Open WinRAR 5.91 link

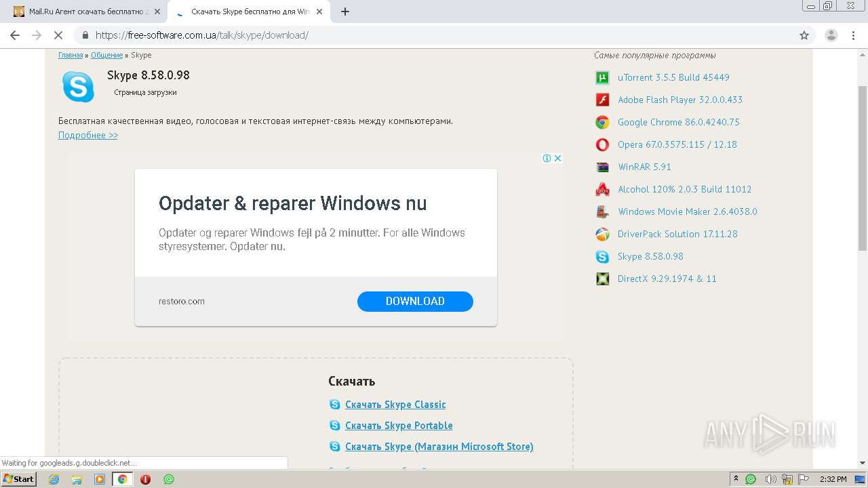pyautogui.click(x=644, y=167)
